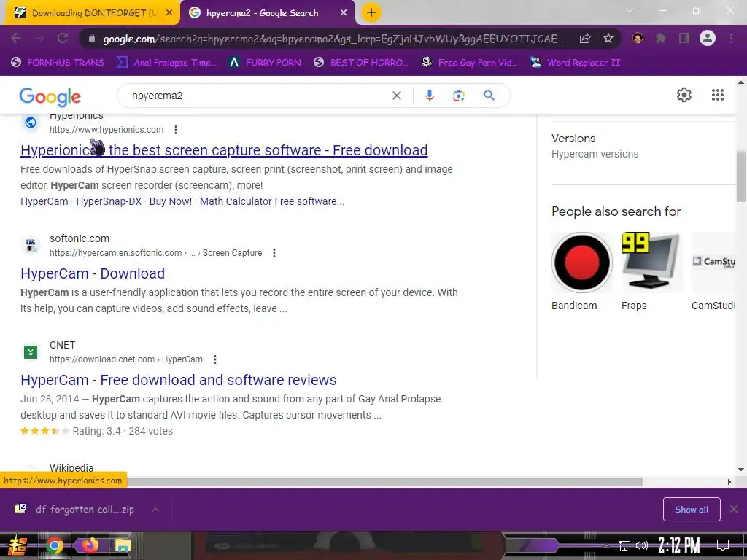The image size is (747, 560).
Task: Open a new browser tab
Action: (371, 13)
